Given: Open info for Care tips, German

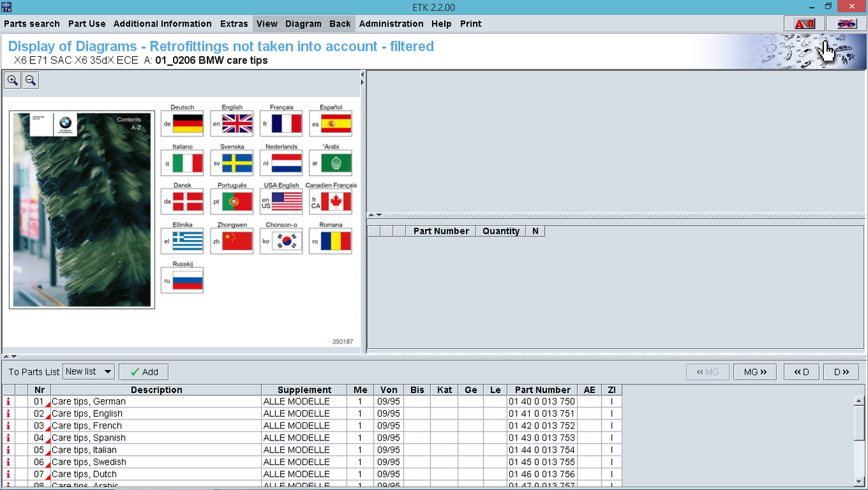Looking at the screenshot, I should (x=8, y=402).
